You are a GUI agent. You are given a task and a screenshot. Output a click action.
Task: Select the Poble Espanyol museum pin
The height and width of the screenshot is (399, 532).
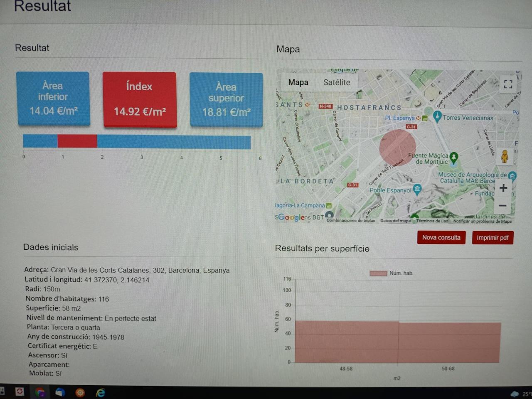point(417,190)
